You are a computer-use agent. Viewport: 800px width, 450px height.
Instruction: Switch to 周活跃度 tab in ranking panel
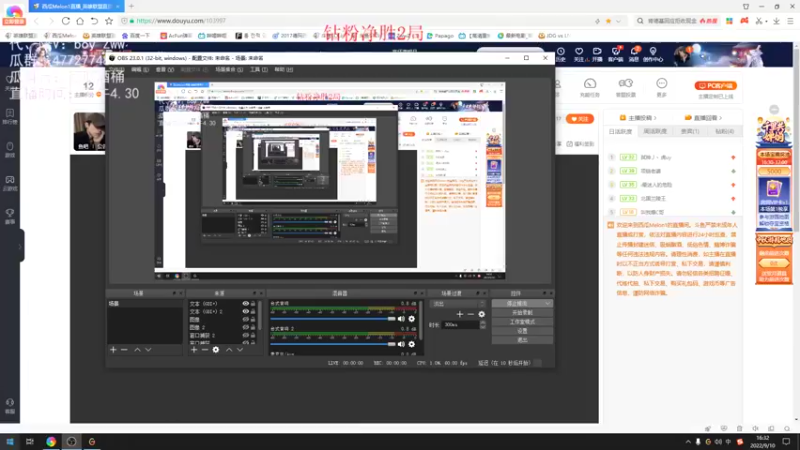pyautogui.click(x=655, y=132)
